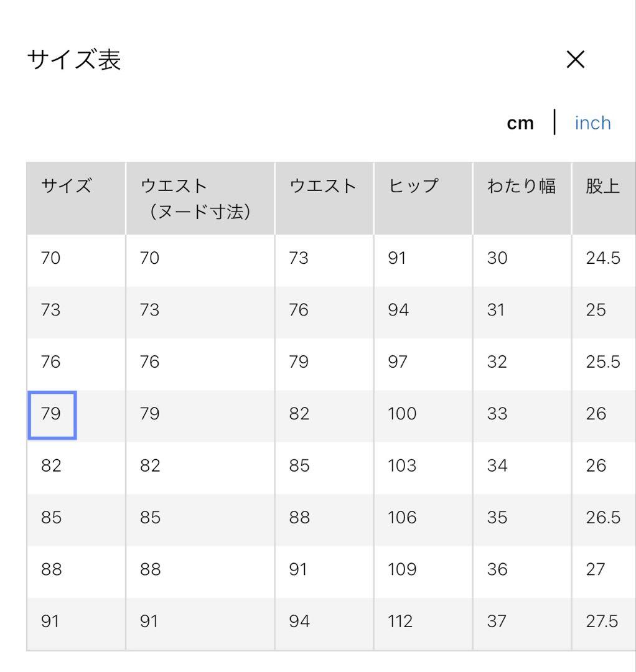The image size is (636, 672).
Task: Click the サイズ column header
Action: click(x=65, y=184)
